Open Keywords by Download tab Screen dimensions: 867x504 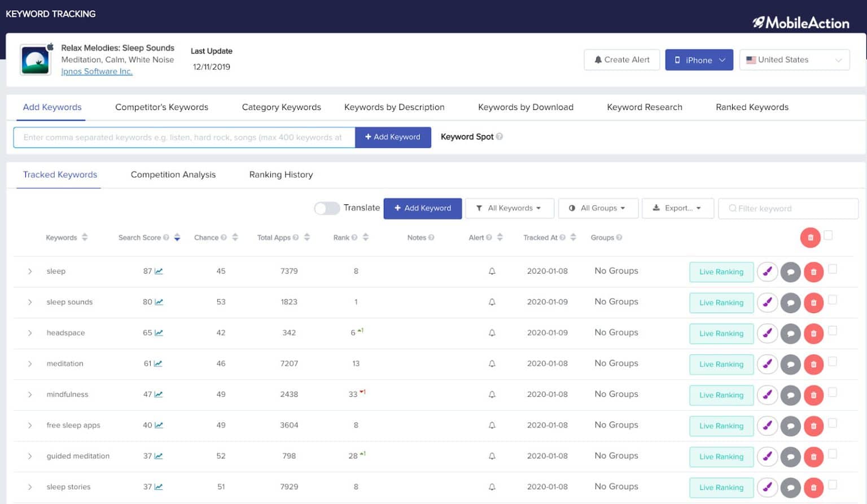click(526, 107)
